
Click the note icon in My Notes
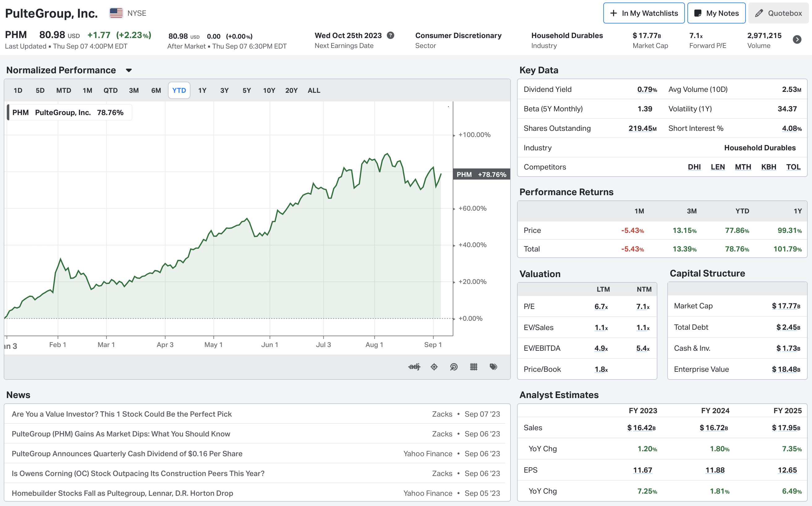[698, 13]
